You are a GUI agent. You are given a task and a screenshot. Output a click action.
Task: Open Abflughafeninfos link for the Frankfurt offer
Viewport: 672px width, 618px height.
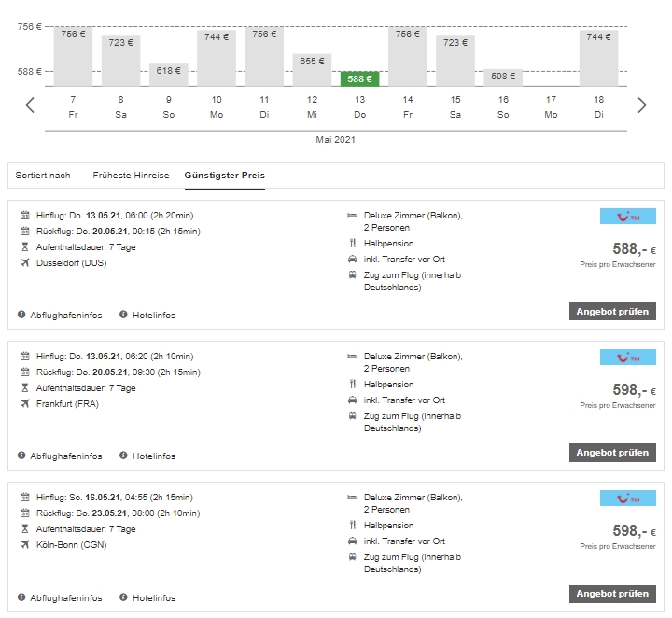65,456
